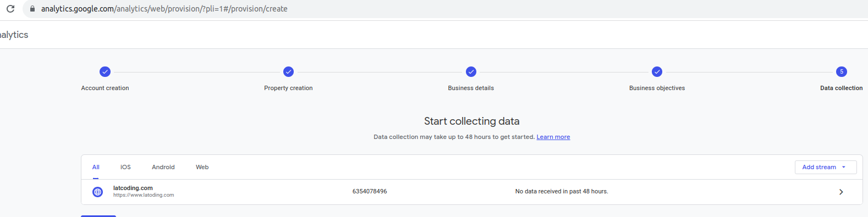Click the Account creation label

click(105, 88)
